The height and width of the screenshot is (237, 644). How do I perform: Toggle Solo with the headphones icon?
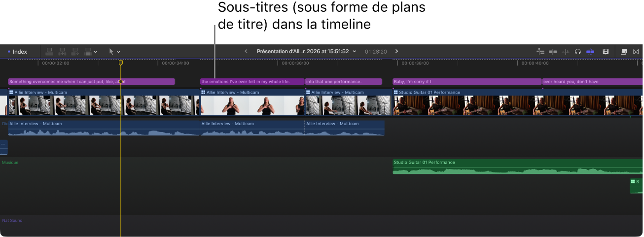pos(578,51)
